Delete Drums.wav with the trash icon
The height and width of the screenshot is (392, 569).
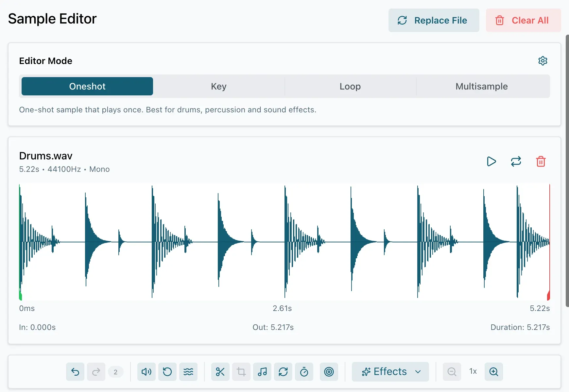[541, 161]
